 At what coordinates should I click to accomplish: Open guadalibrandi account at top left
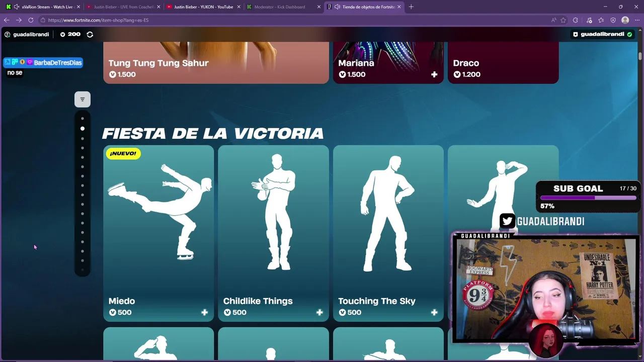(27, 34)
